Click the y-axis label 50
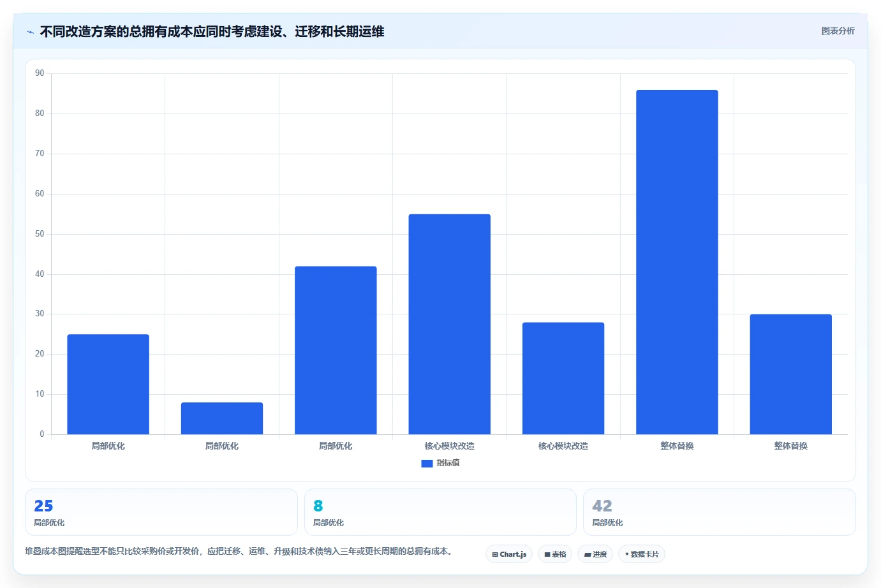 (x=40, y=234)
